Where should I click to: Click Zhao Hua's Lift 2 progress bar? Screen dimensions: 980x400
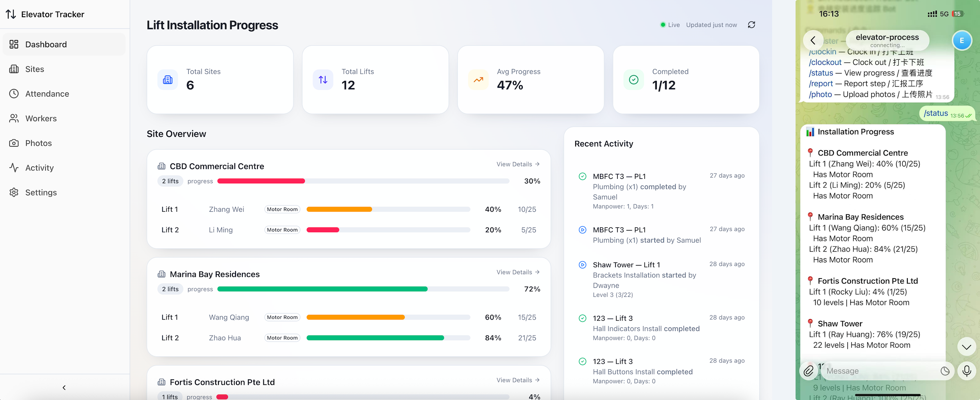point(388,337)
